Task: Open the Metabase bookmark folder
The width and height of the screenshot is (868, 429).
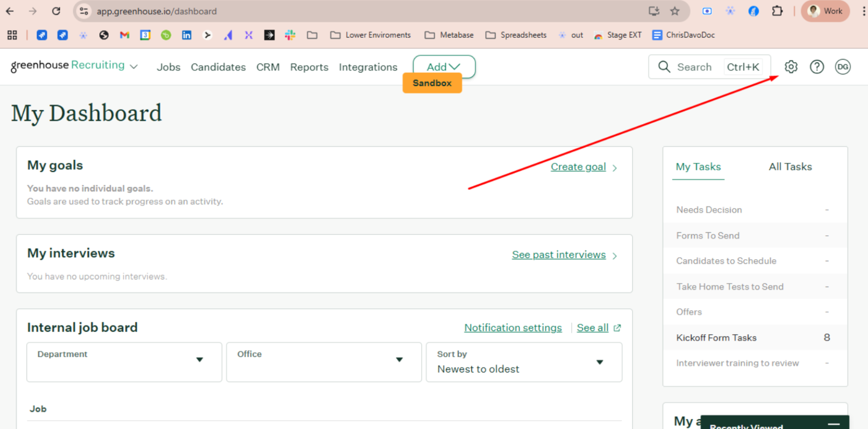Action: [x=449, y=35]
